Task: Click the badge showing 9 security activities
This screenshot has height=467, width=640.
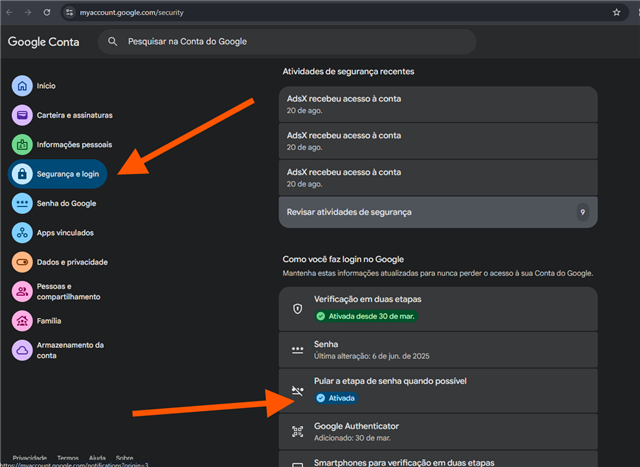Action: (582, 212)
